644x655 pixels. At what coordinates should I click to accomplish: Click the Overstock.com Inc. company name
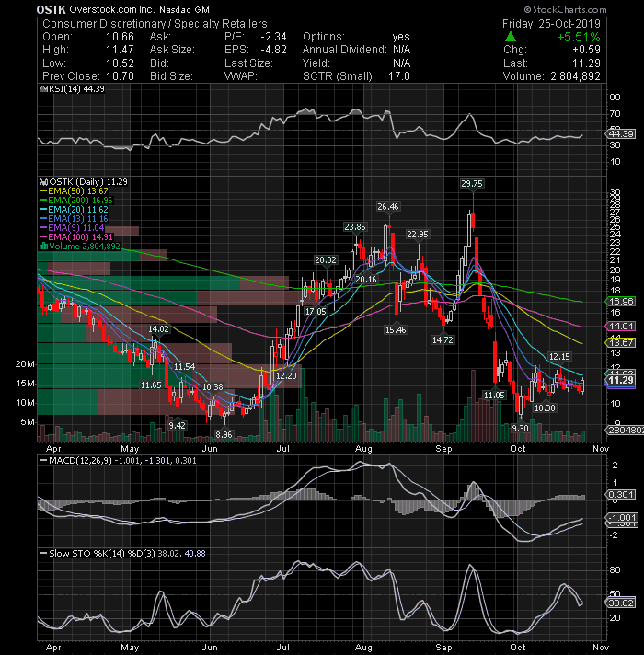click(x=112, y=9)
